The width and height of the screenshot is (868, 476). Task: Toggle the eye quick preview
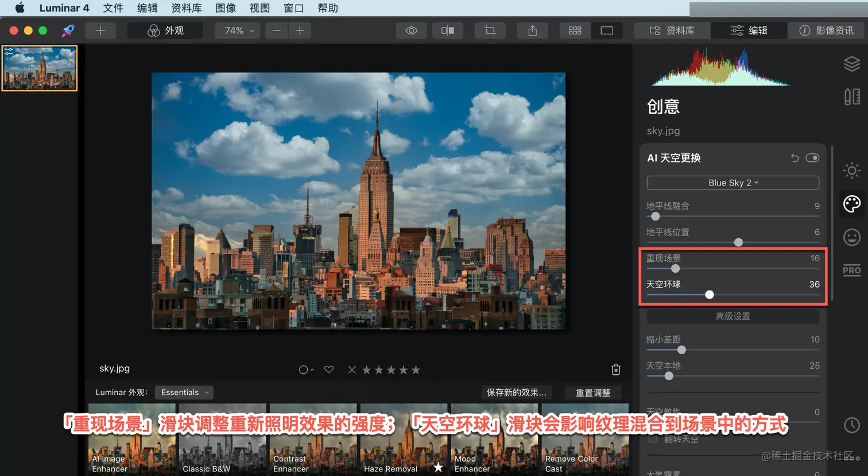pyautogui.click(x=412, y=30)
